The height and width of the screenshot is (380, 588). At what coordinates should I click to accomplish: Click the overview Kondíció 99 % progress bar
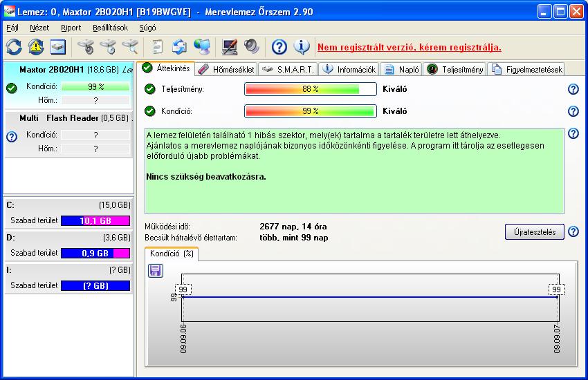coord(311,111)
